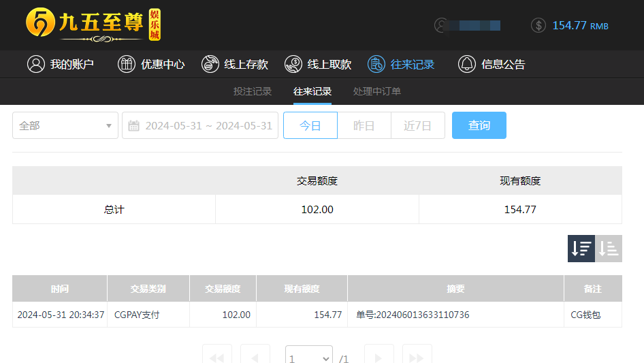Click the 交易类别 column header
The height and width of the screenshot is (363, 644).
[148, 289]
